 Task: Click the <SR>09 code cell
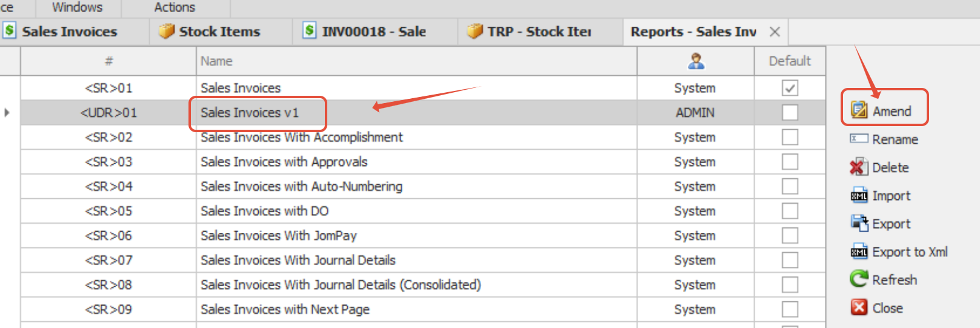(x=108, y=309)
